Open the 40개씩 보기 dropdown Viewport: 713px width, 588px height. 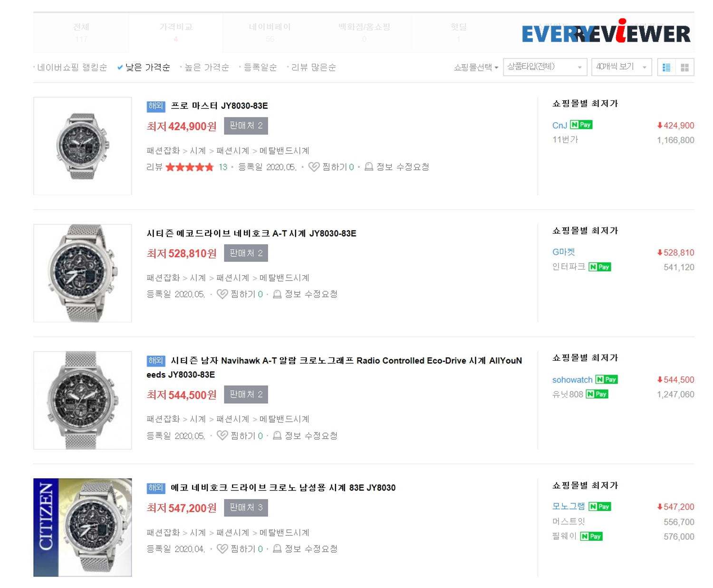point(622,67)
